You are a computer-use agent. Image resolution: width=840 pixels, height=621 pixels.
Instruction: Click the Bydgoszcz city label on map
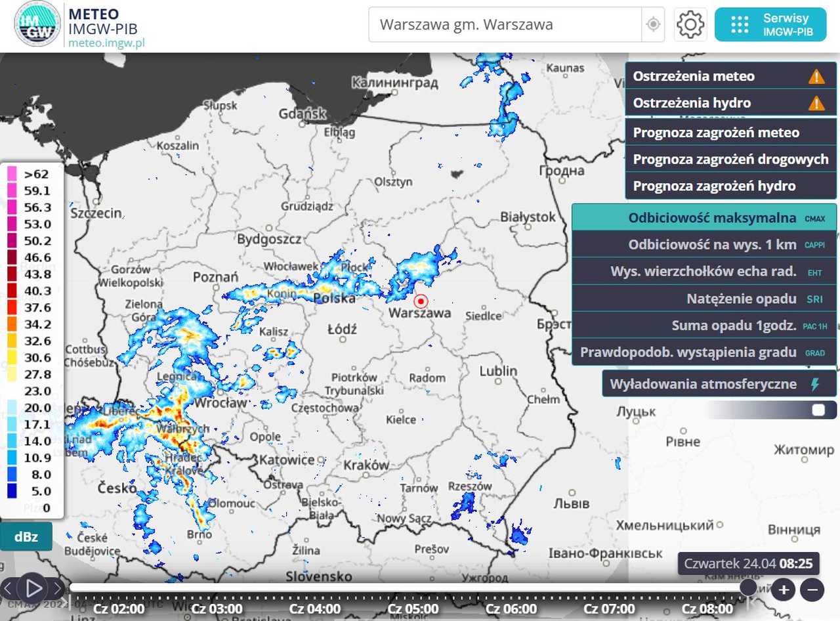point(269,239)
